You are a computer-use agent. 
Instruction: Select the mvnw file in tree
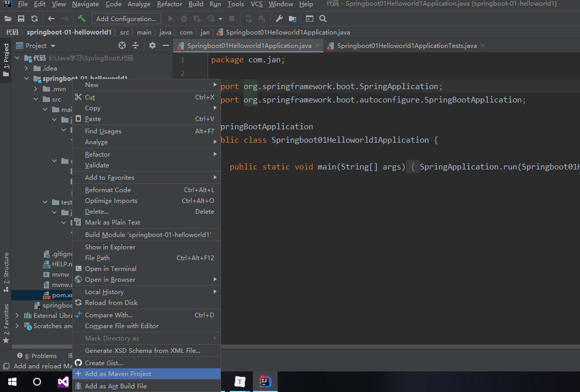pos(56,275)
